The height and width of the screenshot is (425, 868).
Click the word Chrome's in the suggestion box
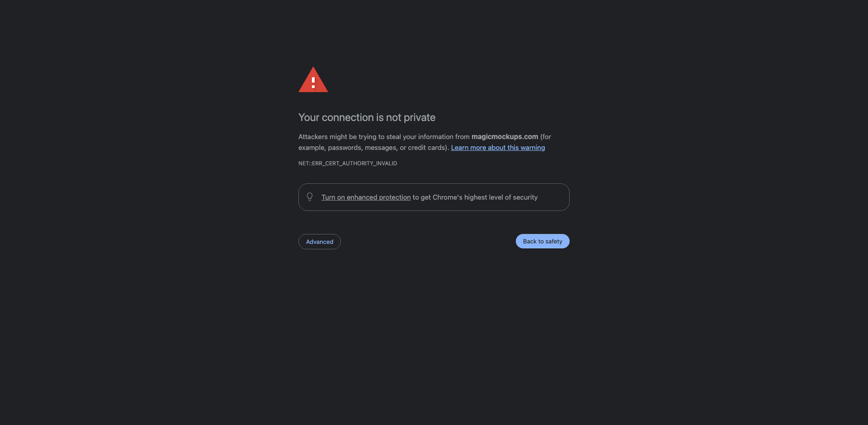click(x=448, y=197)
